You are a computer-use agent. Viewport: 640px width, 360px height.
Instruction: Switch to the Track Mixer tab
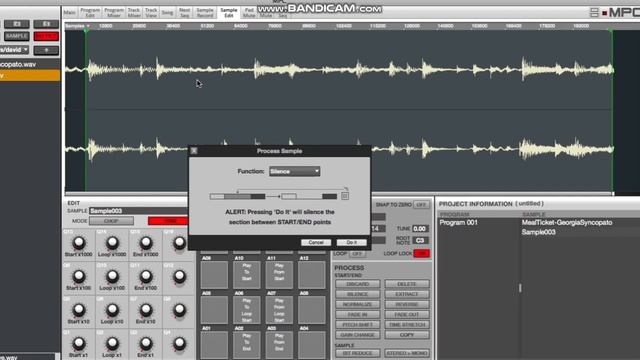pyautogui.click(x=134, y=13)
